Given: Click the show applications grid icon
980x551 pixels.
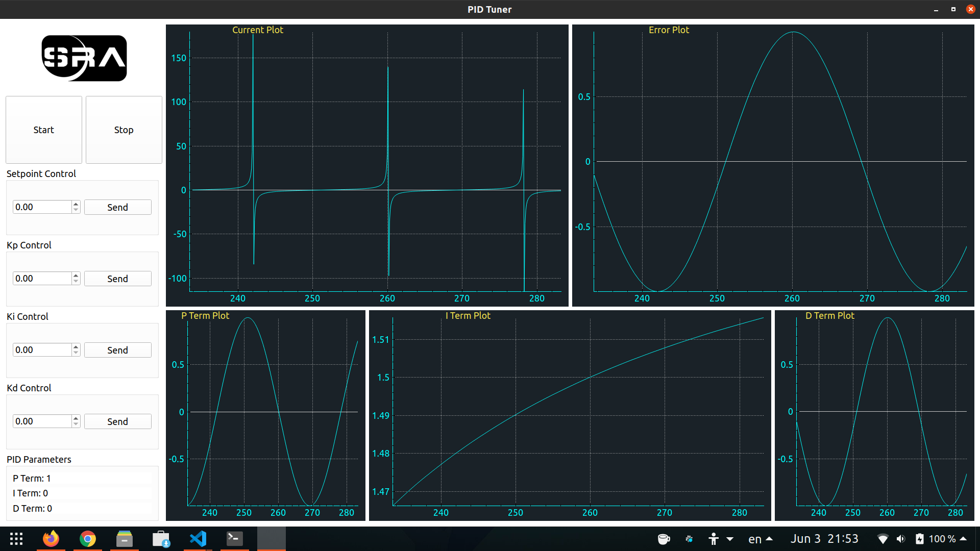Looking at the screenshot, I should click(x=16, y=539).
